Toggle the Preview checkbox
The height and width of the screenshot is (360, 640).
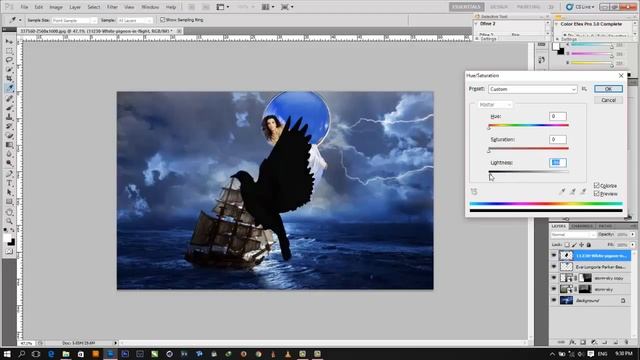pos(596,193)
